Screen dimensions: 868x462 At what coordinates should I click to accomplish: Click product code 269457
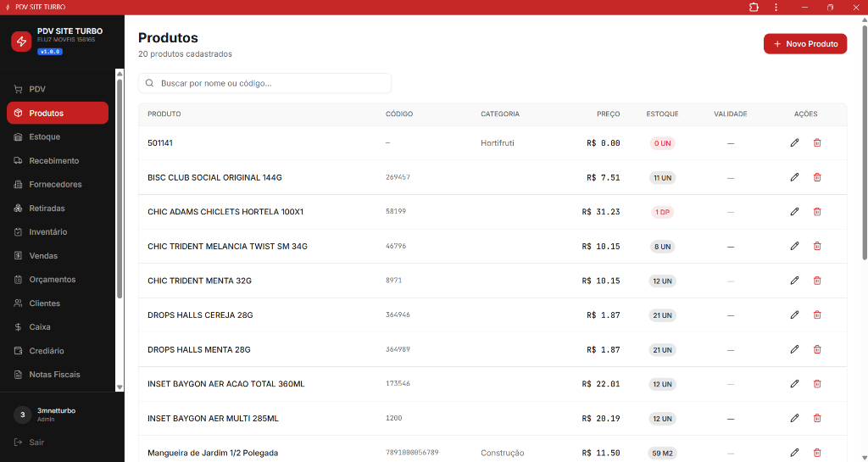coord(398,177)
